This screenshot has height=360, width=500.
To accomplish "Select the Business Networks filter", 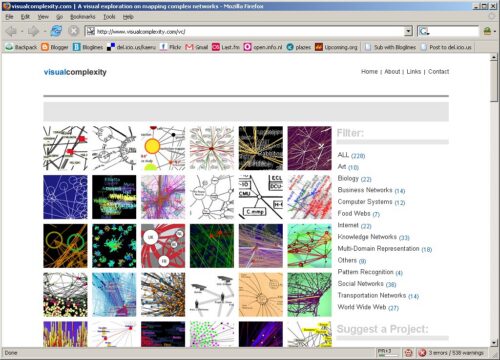I will [x=371, y=190].
